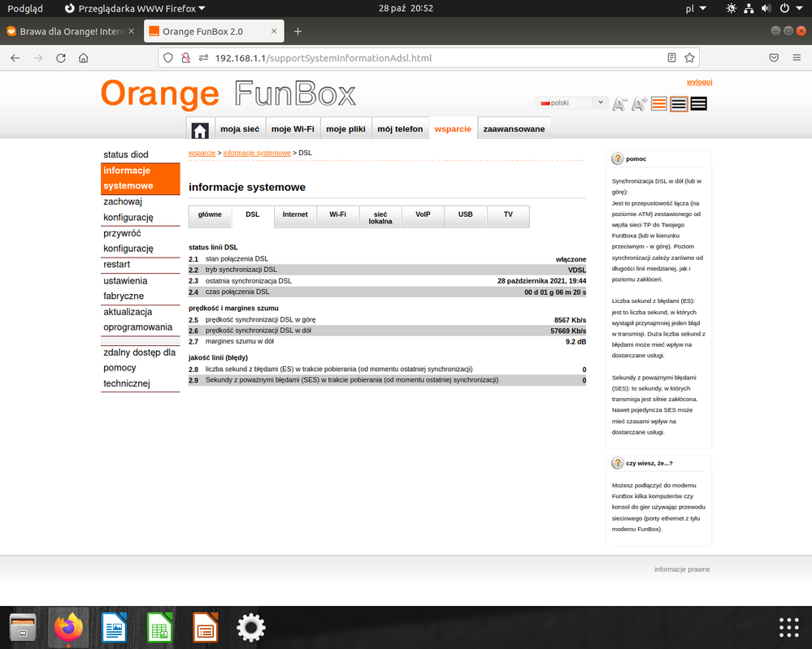Click the FunBox home icon tab
The height and width of the screenshot is (649, 812).
click(200, 130)
